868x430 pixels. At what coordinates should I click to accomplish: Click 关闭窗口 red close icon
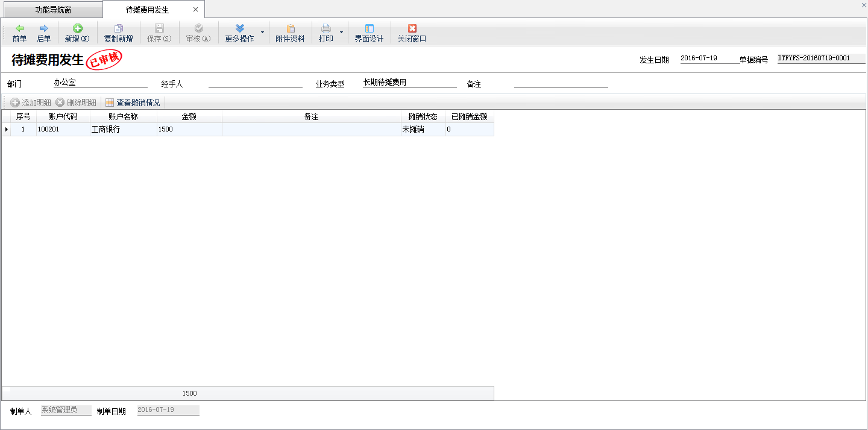[x=412, y=28]
